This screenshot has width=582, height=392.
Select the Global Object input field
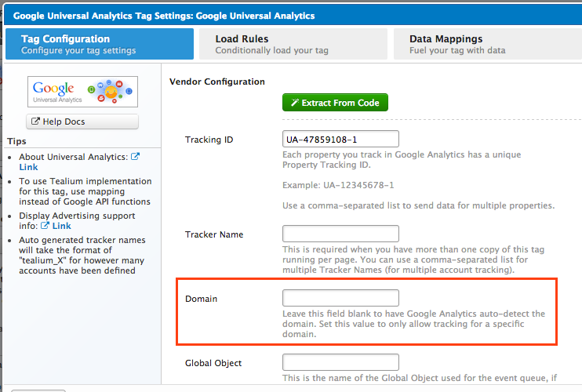coord(340,362)
